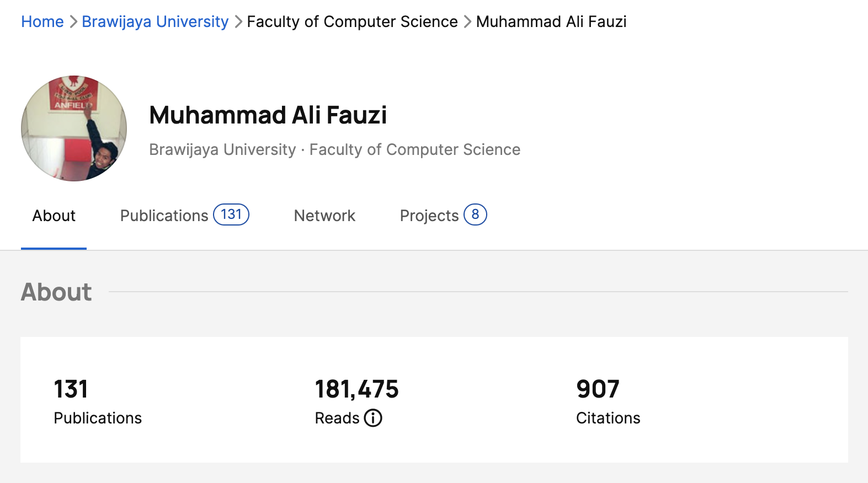Open the Projects tab

pos(429,216)
